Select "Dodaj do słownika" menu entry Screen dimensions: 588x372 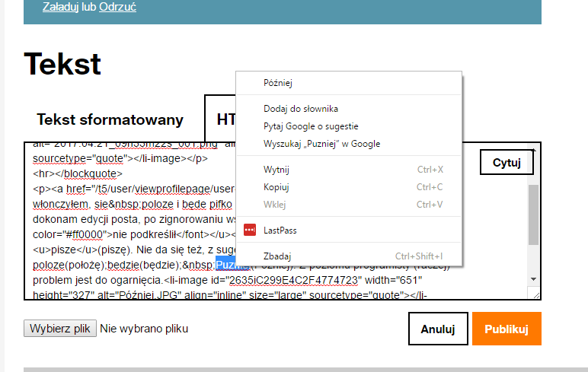pos(301,109)
